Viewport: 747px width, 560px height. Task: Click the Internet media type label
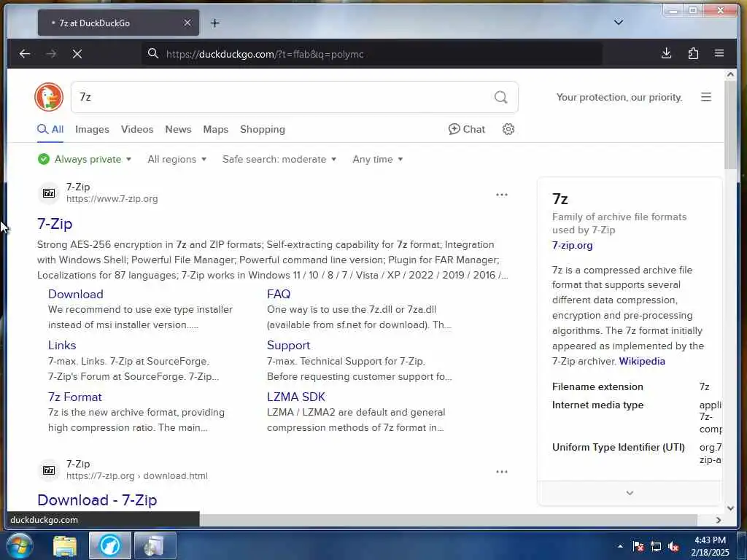pos(597,405)
